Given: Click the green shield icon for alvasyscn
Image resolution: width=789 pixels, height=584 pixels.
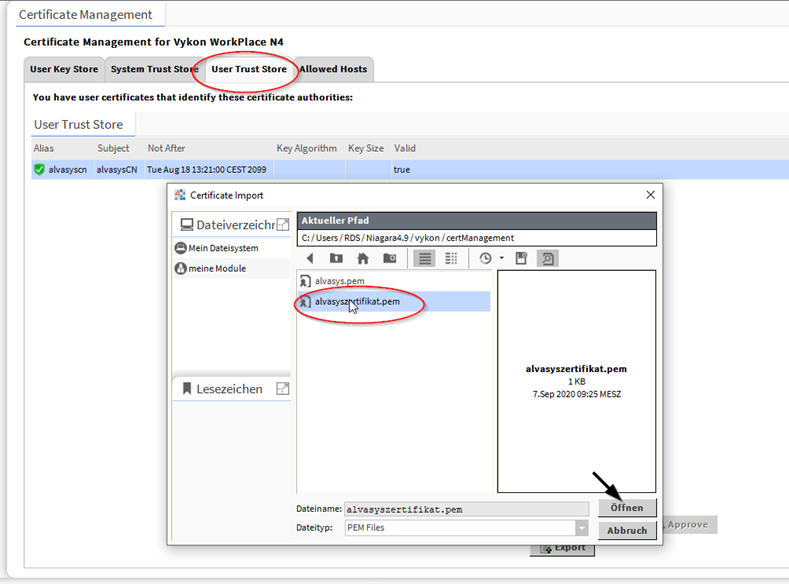Looking at the screenshot, I should coord(39,170).
